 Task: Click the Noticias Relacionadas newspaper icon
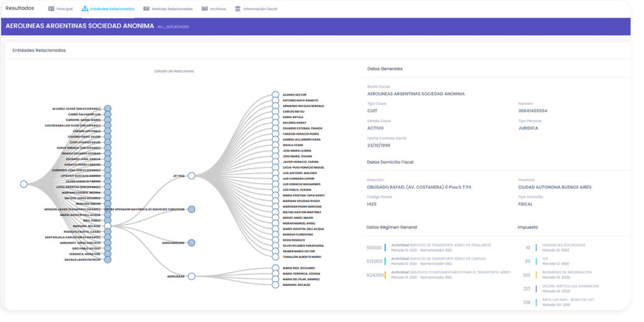(147, 9)
